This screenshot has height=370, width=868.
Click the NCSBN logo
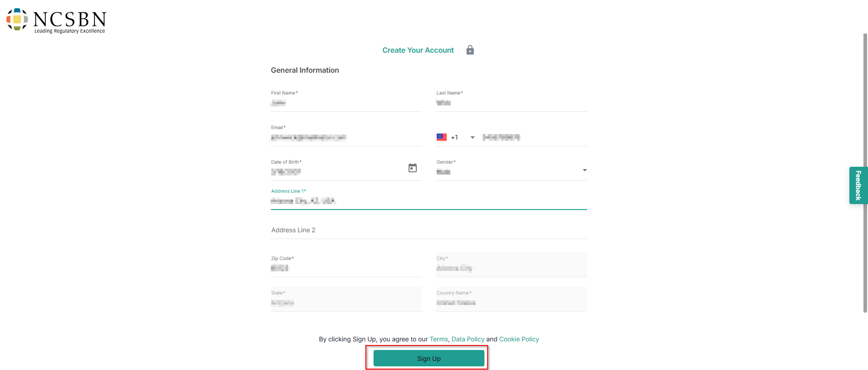56,20
